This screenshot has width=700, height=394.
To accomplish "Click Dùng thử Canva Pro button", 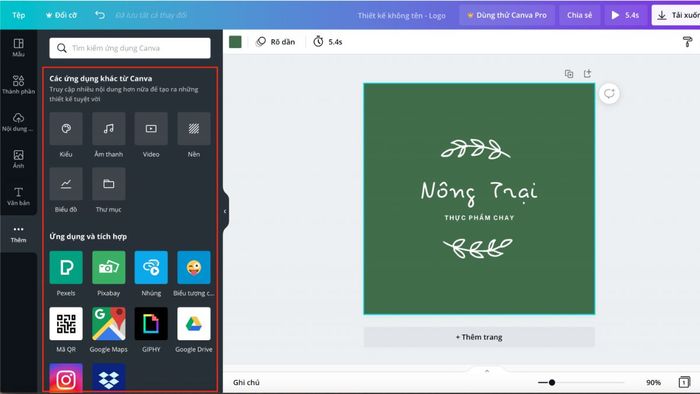I will click(x=507, y=15).
